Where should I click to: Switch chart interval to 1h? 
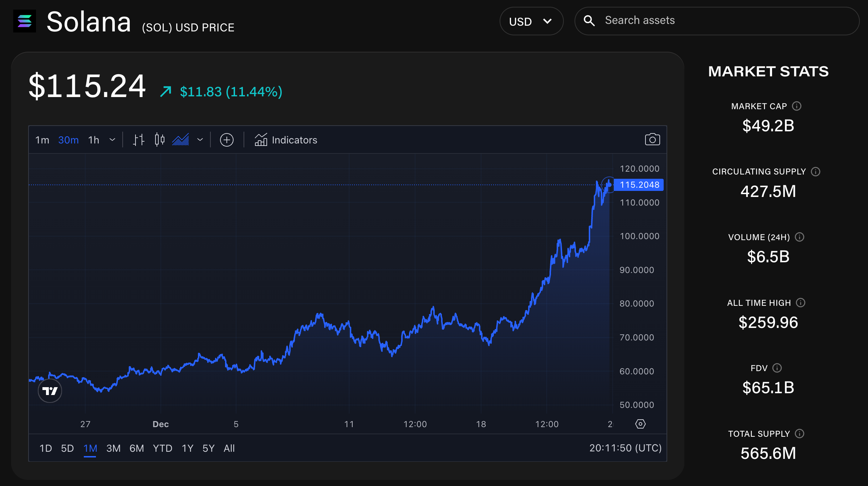(x=94, y=140)
